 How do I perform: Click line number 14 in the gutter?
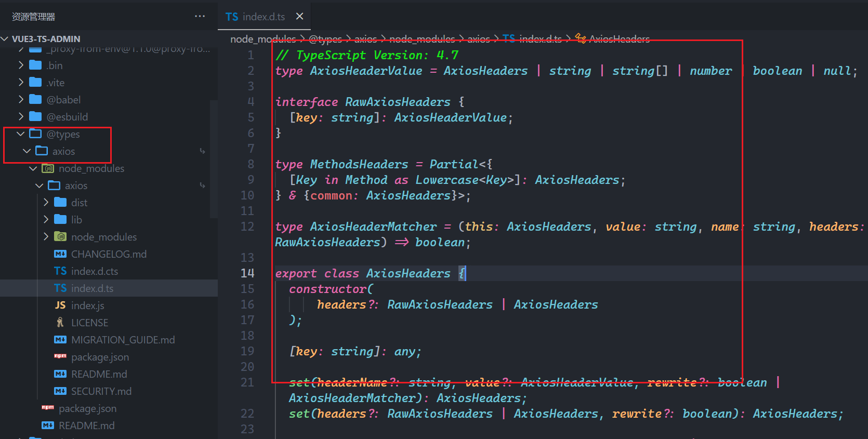(x=247, y=273)
